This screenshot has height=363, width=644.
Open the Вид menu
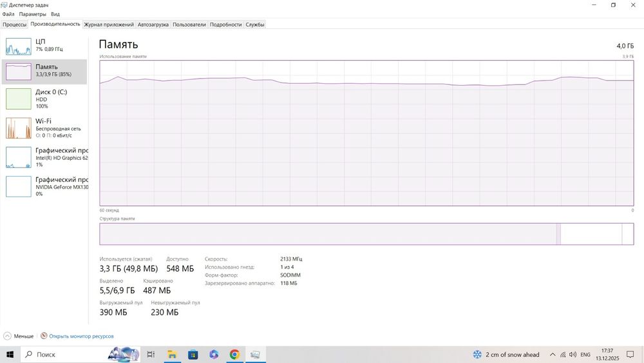pyautogui.click(x=55, y=14)
